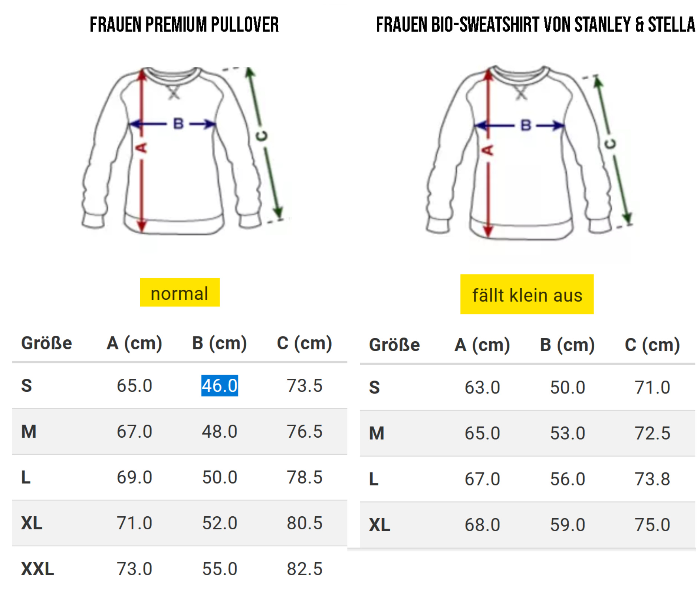Click "Größe" header in the Premium Pullover table

click(x=46, y=343)
